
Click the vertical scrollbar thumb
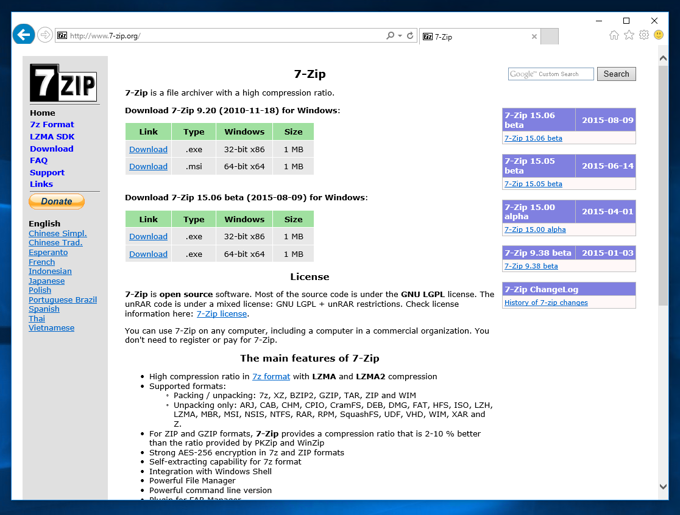pyautogui.click(x=663, y=186)
